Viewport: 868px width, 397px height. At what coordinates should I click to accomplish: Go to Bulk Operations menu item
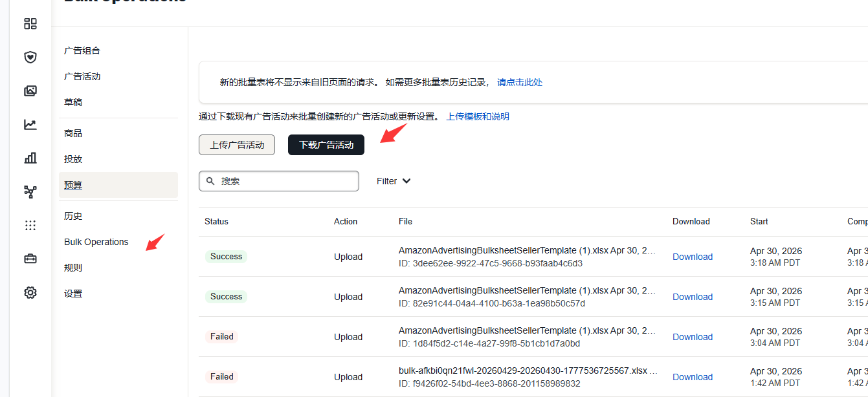tap(96, 242)
